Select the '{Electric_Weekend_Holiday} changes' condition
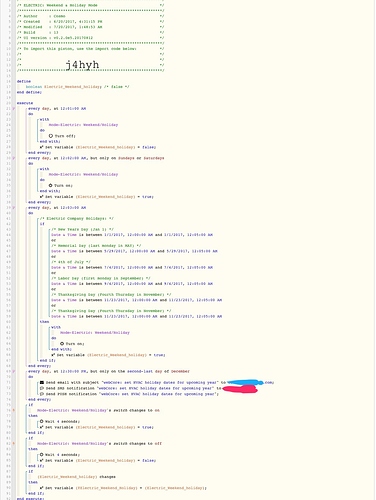 (76, 477)
